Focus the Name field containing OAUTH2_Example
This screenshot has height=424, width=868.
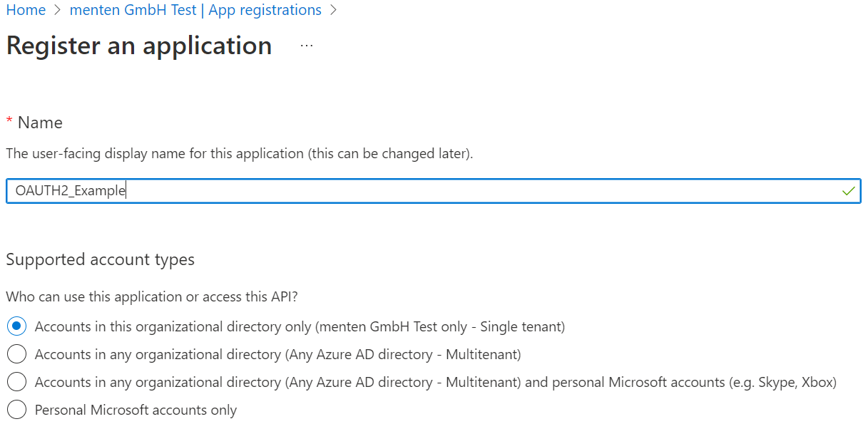tap(428, 191)
